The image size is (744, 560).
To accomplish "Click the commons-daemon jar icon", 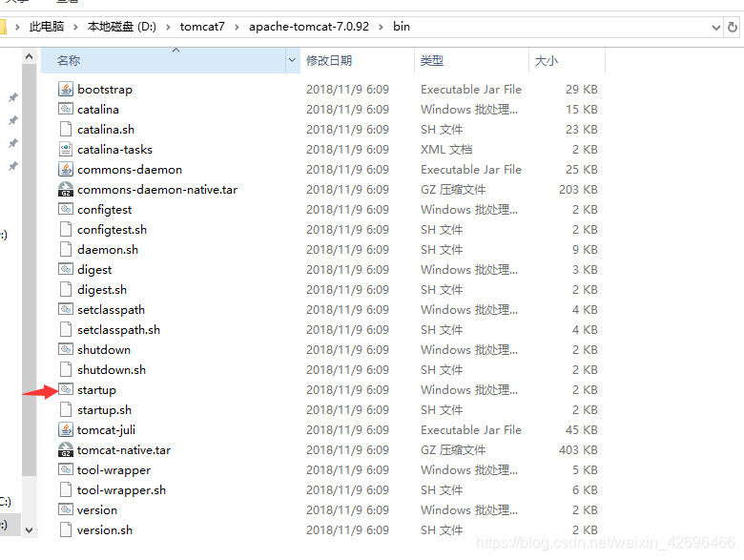I will point(66,170).
